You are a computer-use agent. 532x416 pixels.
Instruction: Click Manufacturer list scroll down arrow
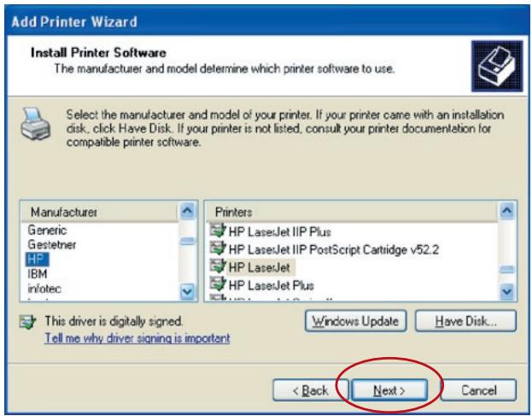click(x=187, y=291)
